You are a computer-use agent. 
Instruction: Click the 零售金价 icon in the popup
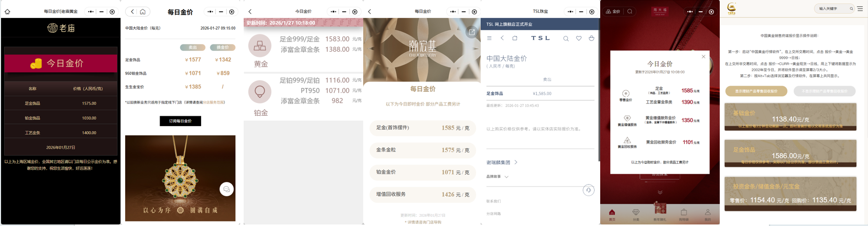pos(626,93)
